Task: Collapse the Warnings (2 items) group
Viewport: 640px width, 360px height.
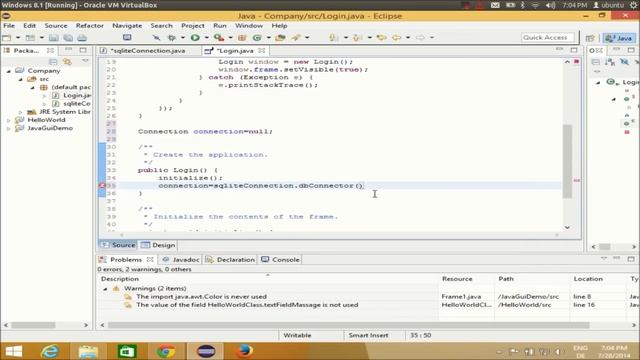Action: pos(105,289)
